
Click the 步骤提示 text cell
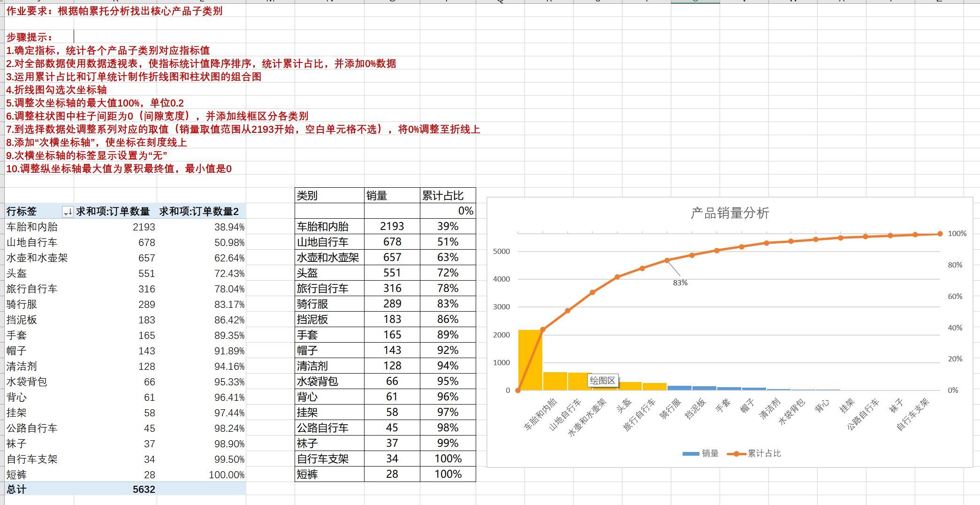29,37
